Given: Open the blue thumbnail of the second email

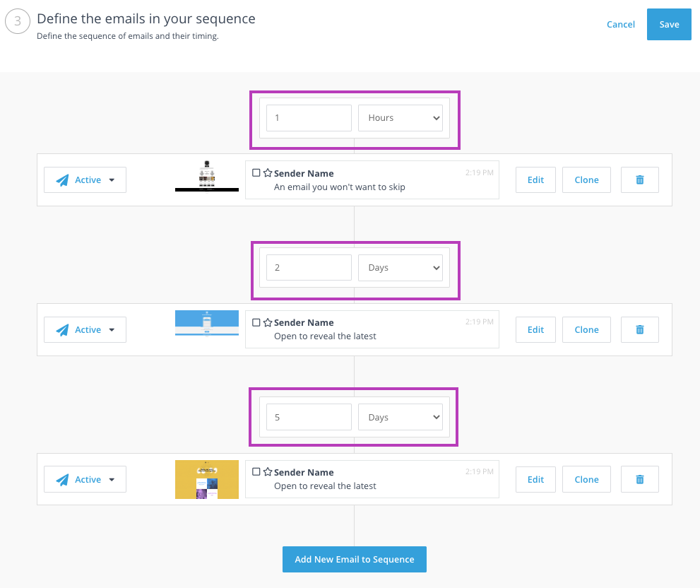Looking at the screenshot, I should [207, 323].
